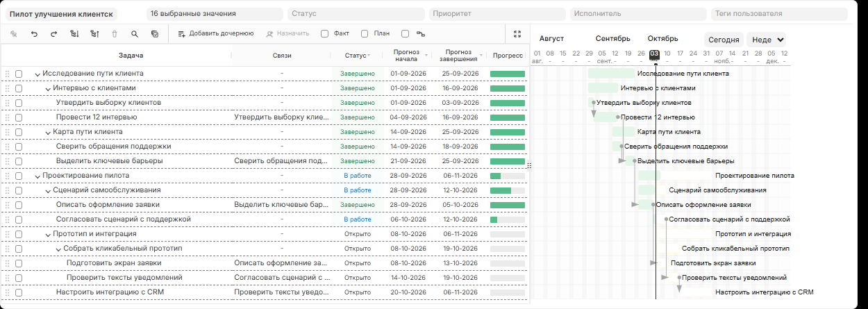Click progress bar of Проектирование пилота

click(508, 176)
